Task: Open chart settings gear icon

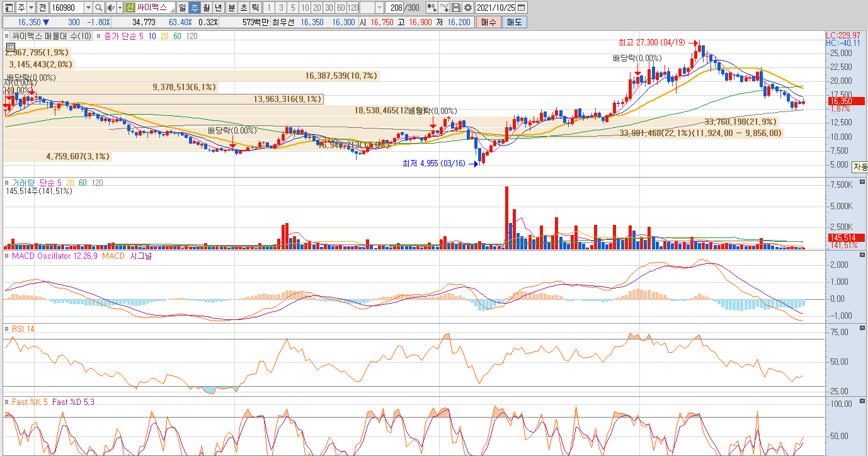Action: [468, 8]
